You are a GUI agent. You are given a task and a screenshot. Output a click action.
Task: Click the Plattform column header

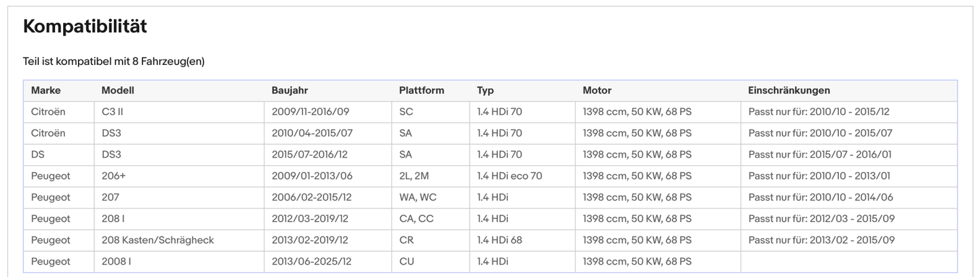421,91
